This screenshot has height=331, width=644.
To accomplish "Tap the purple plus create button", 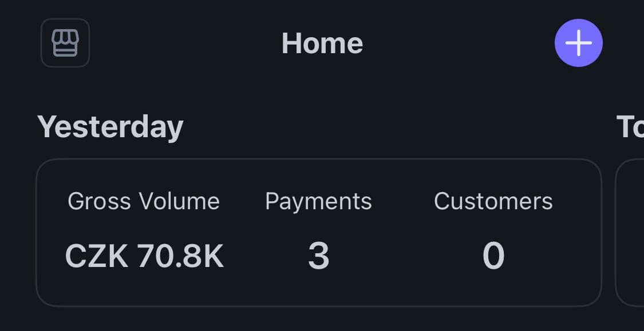I will tap(578, 43).
